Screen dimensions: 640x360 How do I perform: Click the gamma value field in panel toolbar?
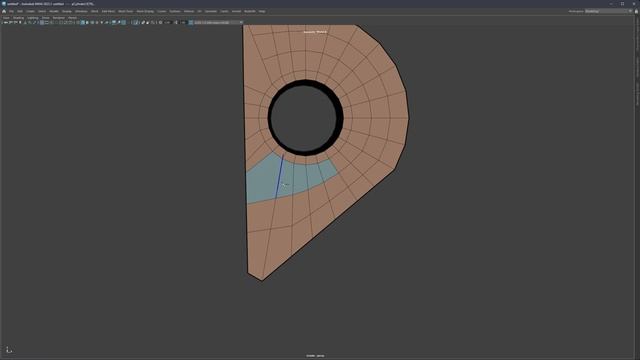[184, 22]
